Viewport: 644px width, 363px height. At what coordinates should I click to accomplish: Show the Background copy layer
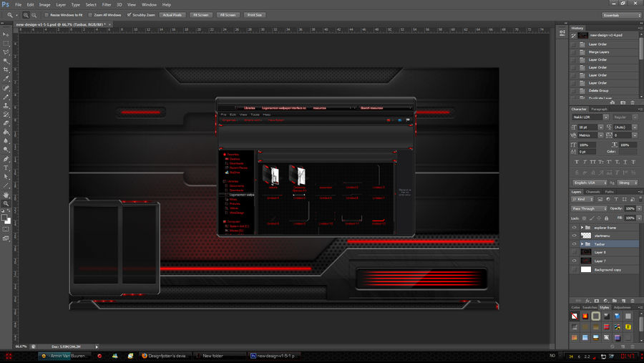(x=574, y=270)
